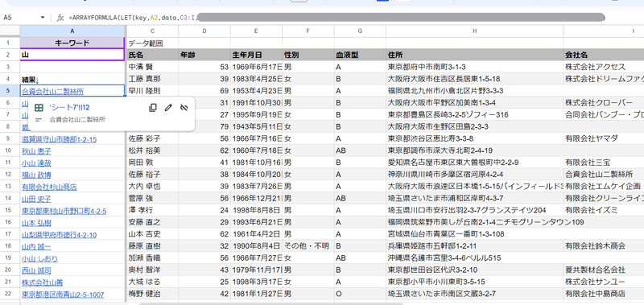Click the fx function icon
644x305 pixels.
(60, 18)
